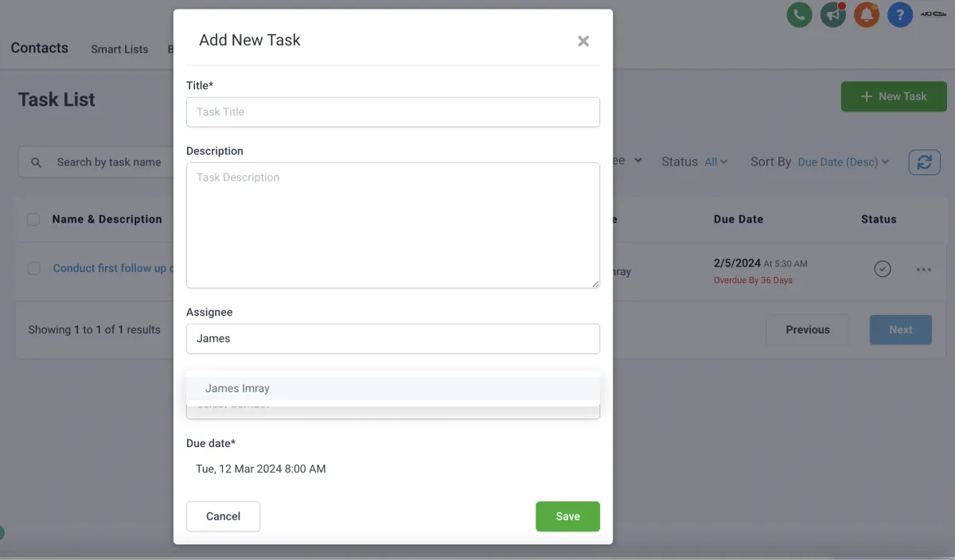The width and height of the screenshot is (955, 560).
Task: Open the Contacts tab
Action: pos(40,48)
